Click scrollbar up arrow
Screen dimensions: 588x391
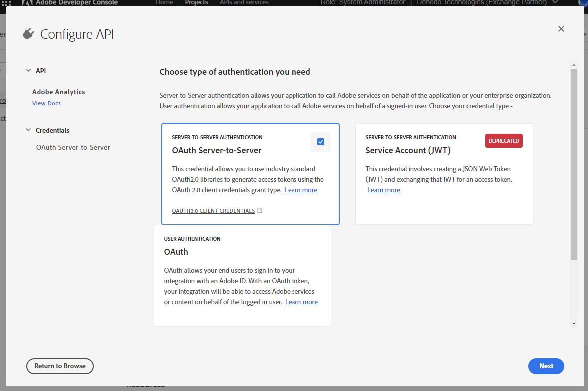coord(574,65)
